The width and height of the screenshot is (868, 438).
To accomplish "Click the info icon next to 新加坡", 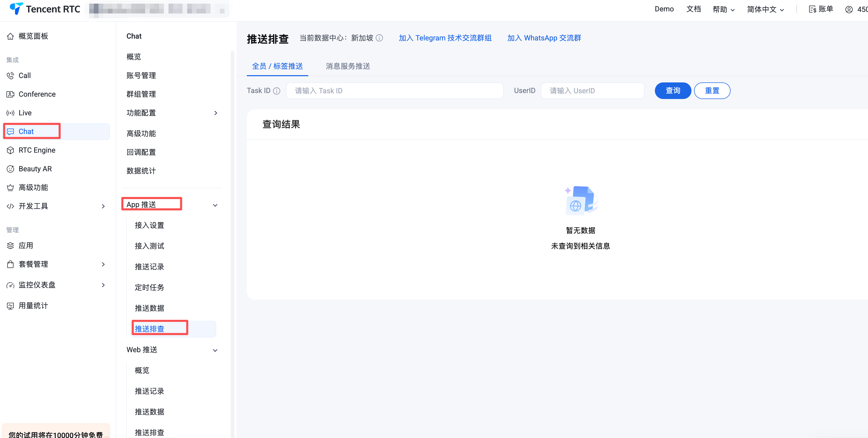I will [379, 38].
